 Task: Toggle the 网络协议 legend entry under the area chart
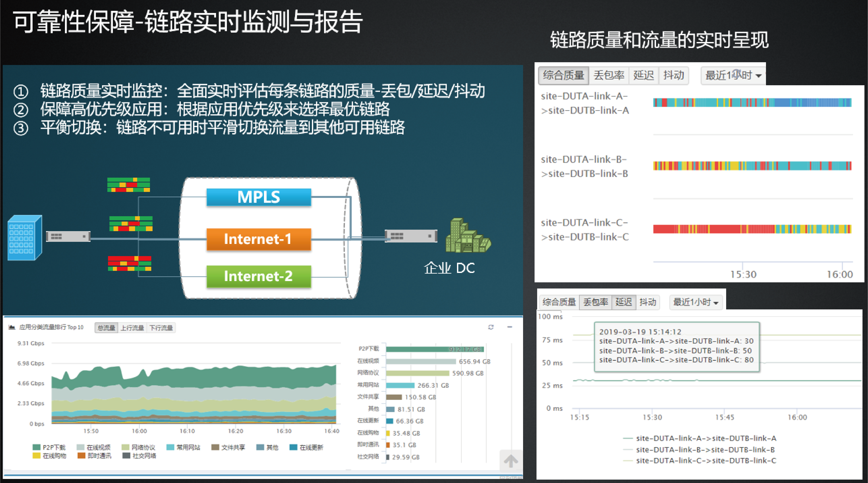pyautogui.click(x=138, y=447)
